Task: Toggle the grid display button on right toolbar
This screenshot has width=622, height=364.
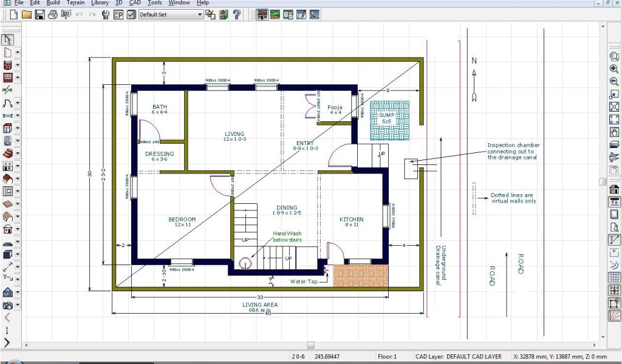Action: point(614,278)
